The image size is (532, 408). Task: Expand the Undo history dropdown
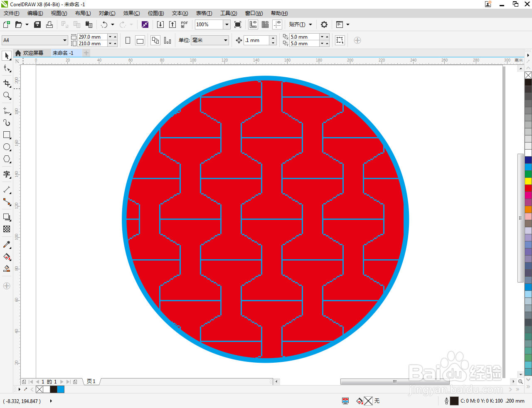pos(113,25)
